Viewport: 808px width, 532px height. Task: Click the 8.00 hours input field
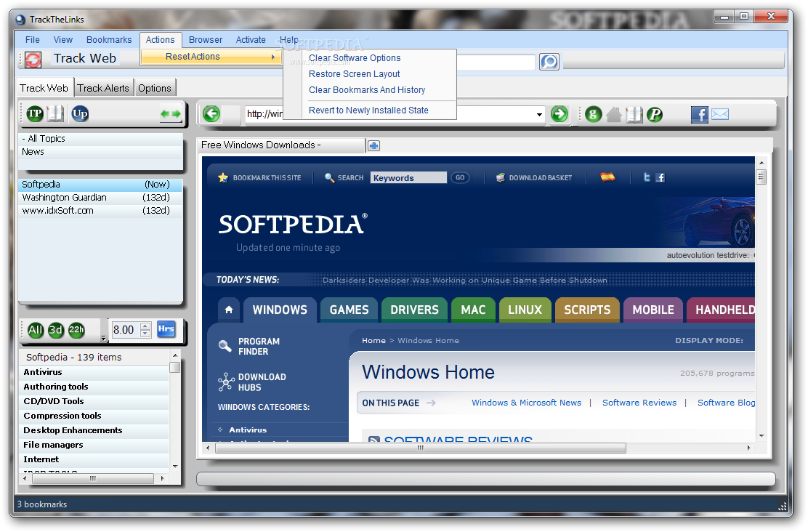[125, 330]
